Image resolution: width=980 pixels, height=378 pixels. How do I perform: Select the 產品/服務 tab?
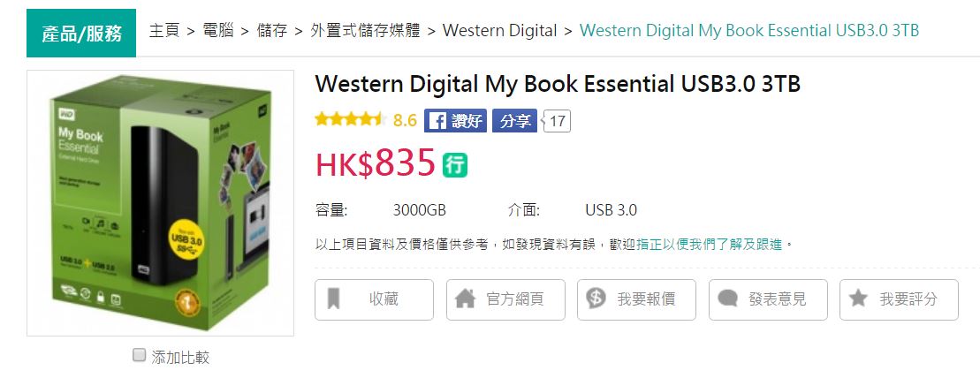pos(81,33)
